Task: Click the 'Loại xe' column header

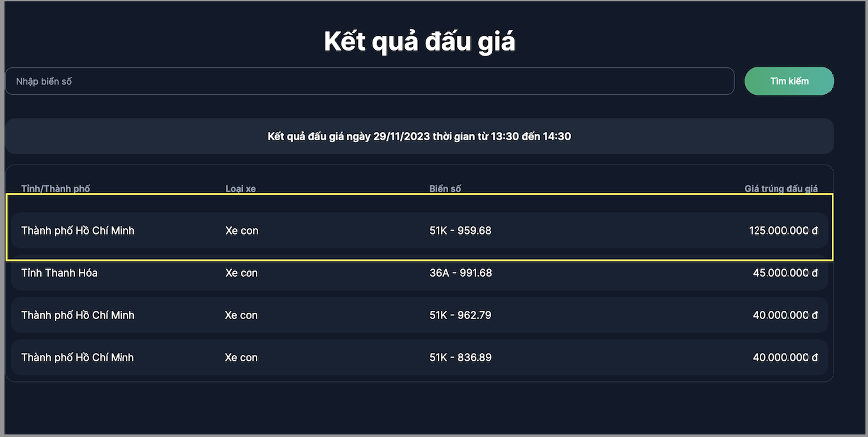Action: pyautogui.click(x=241, y=188)
